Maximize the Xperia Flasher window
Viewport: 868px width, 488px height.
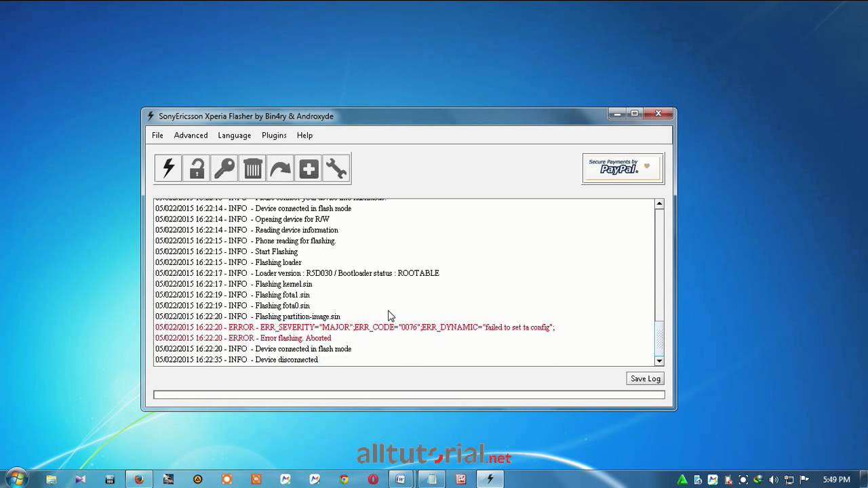click(x=635, y=114)
